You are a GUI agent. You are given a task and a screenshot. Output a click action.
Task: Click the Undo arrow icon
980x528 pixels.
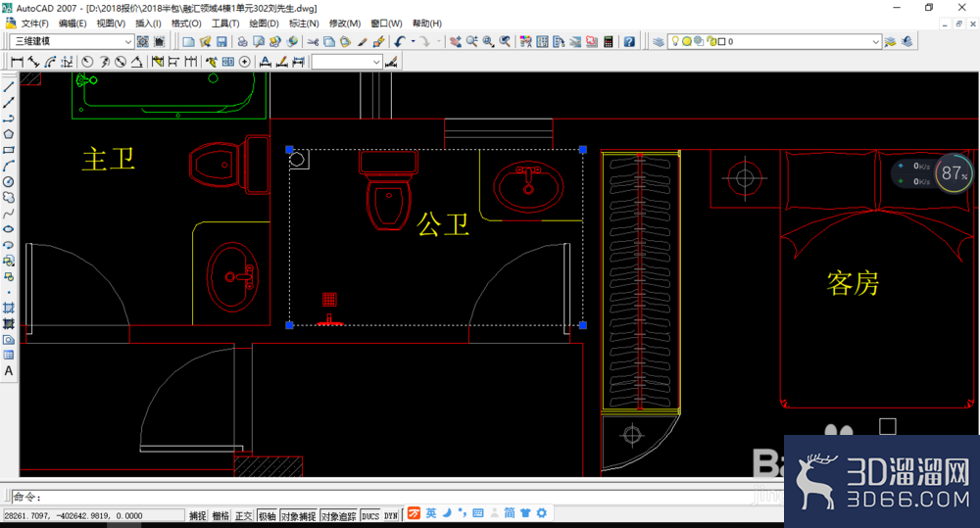point(400,42)
